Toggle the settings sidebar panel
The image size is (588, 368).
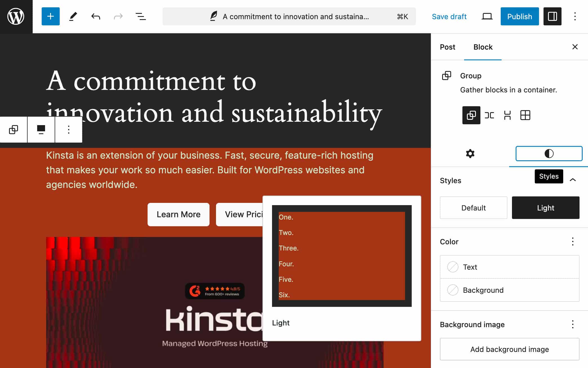tap(552, 16)
